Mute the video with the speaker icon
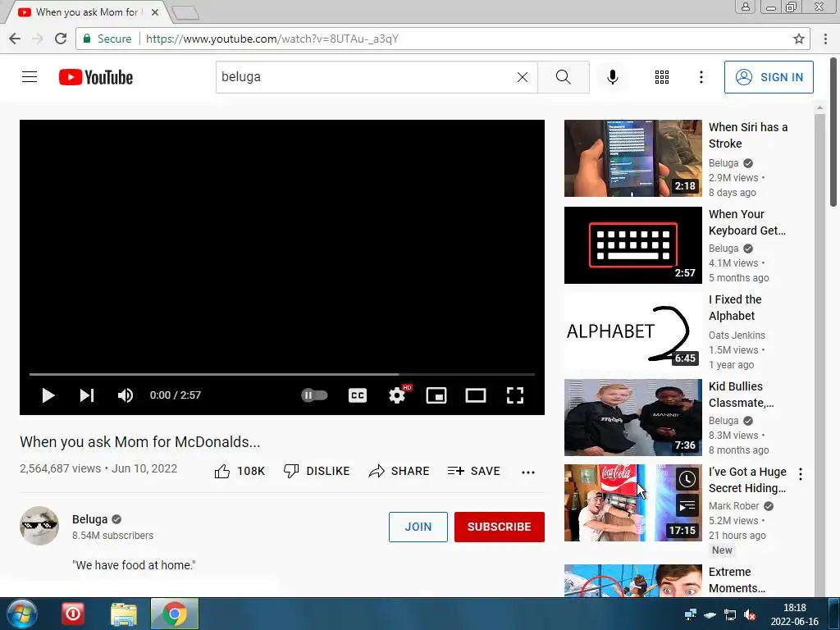Screen dimensions: 840x630 [126, 395]
